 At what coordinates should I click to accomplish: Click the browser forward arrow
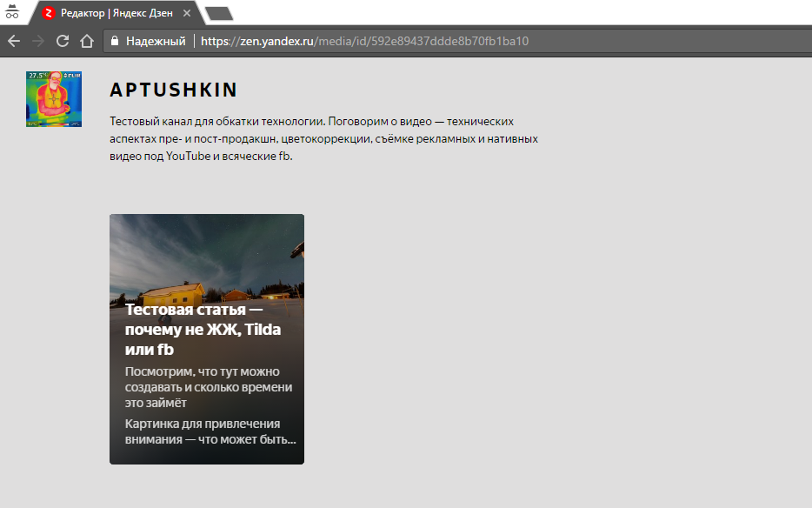click(x=37, y=41)
